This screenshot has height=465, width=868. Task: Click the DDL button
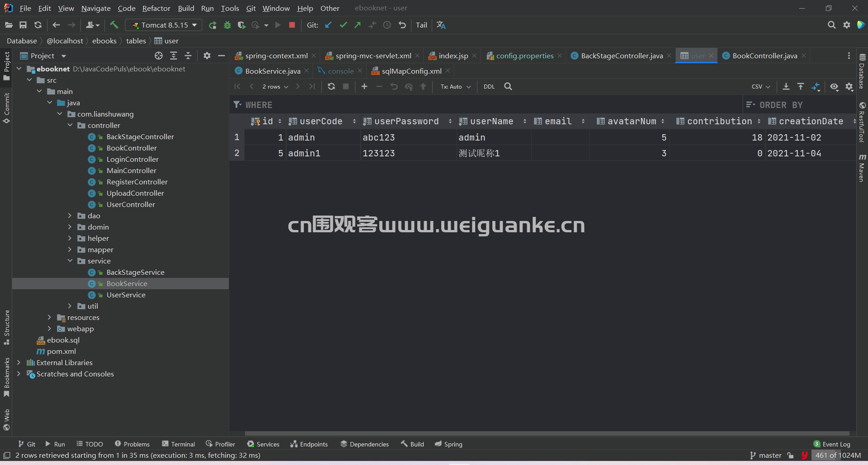(489, 86)
